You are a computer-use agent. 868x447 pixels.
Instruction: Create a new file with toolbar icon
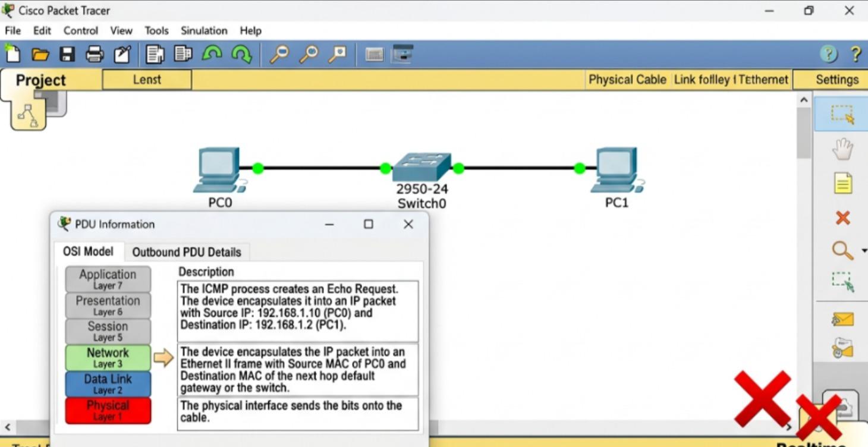[12, 54]
